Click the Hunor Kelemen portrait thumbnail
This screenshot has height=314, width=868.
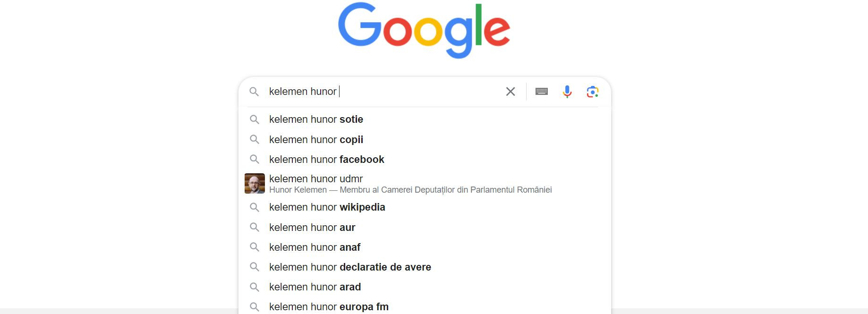255,185
